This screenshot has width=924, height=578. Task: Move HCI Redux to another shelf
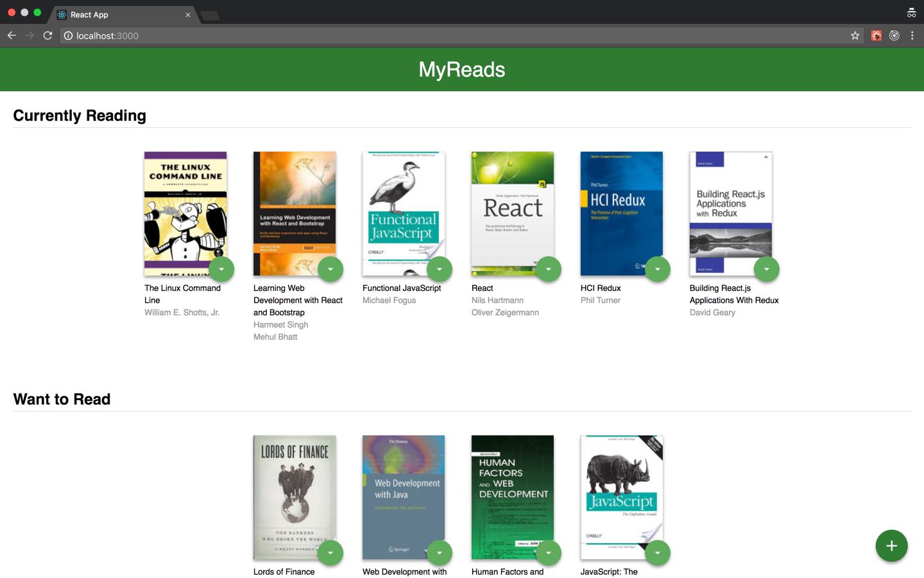point(658,268)
